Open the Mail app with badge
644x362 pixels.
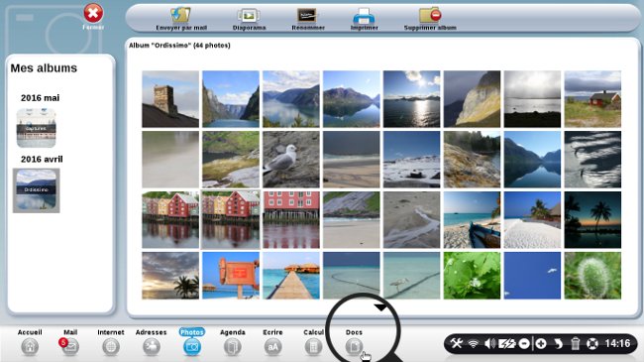(x=69, y=347)
